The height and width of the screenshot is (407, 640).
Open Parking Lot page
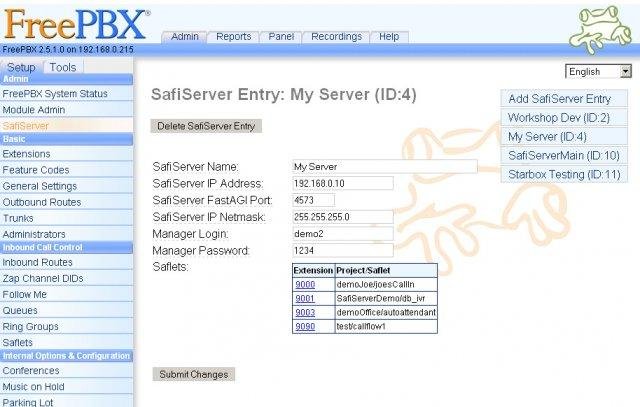67,402
